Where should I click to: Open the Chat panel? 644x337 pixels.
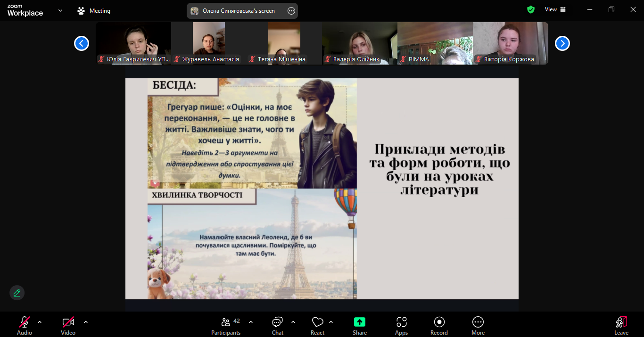(x=277, y=322)
